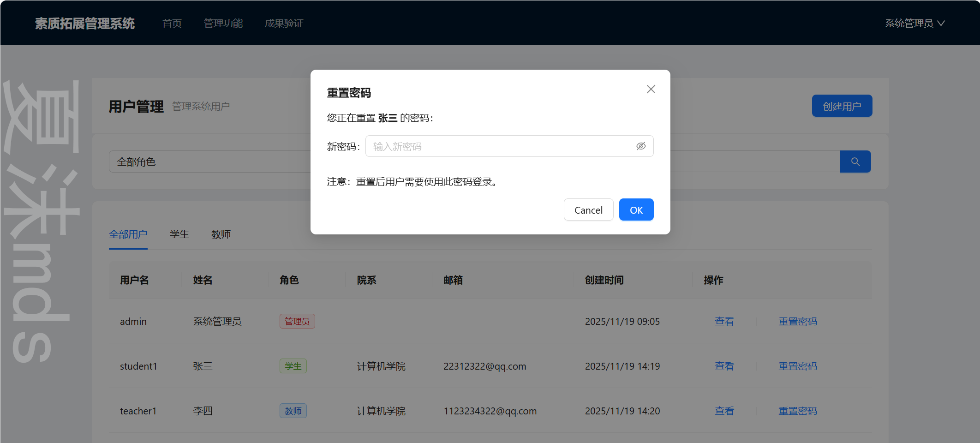Click the green 学生 role tag
The width and height of the screenshot is (980, 443).
pyautogui.click(x=293, y=366)
